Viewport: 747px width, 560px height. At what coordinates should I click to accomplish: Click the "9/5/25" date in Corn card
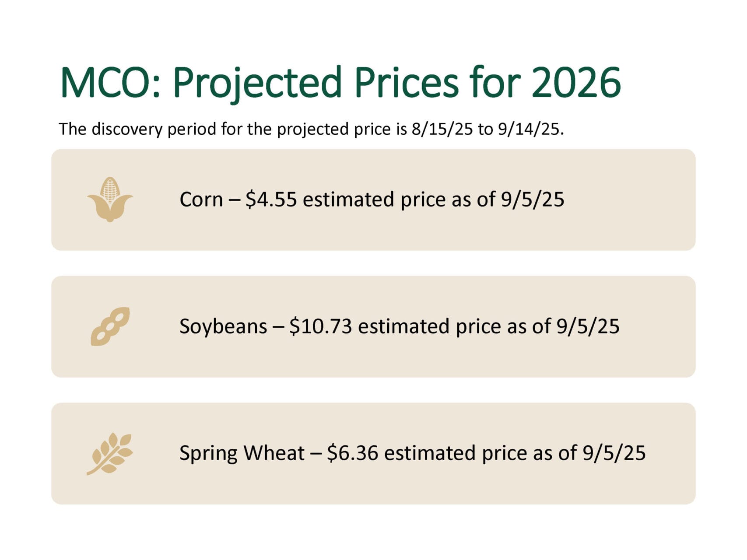coord(533,199)
